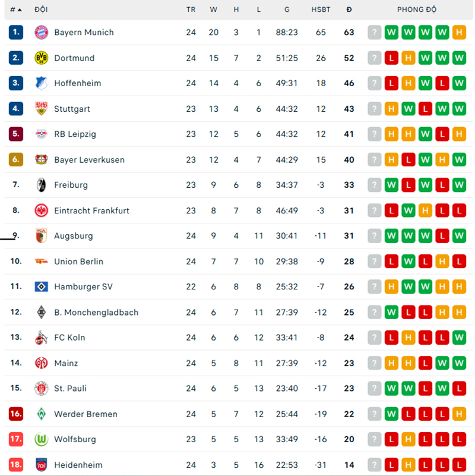The image size is (475, 476).
Task: Click the St. Pauli club crest
Action: 41,389
